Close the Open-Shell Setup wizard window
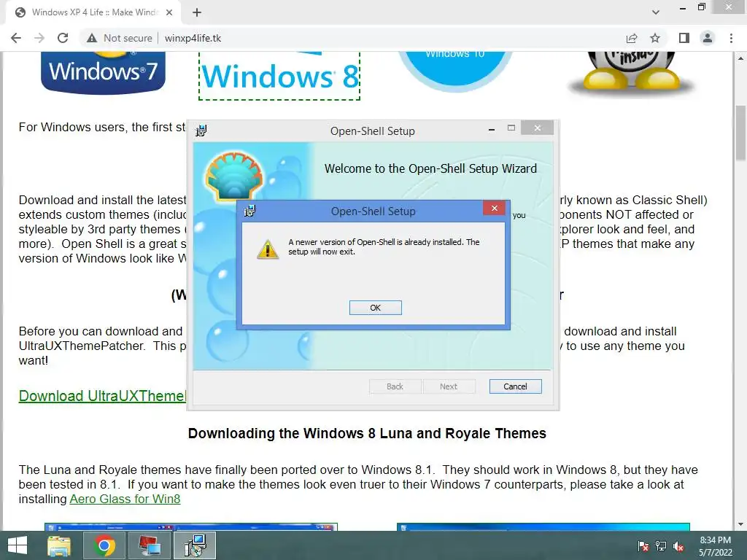 pyautogui.click(x=538, y=128)
